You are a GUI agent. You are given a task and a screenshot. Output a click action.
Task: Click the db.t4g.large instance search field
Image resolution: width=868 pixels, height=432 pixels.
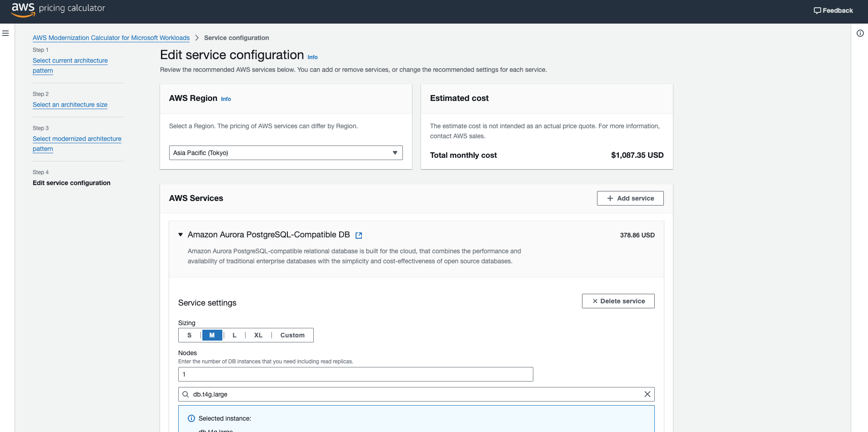[x=416, y=394]
